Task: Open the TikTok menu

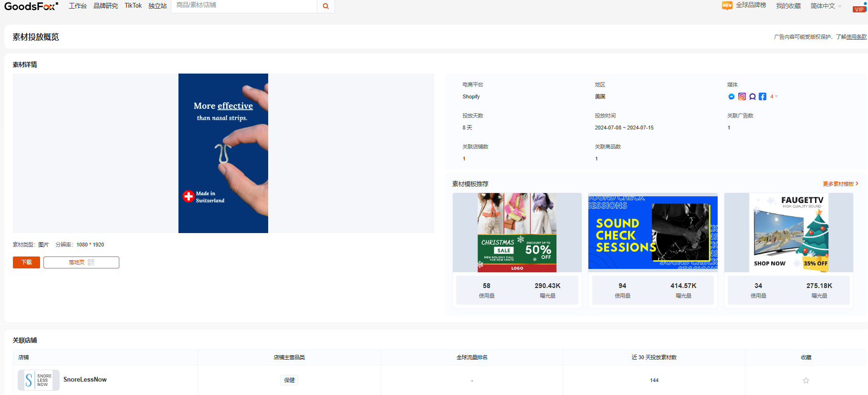Action: pyautogui.click(x=133, y=6)
